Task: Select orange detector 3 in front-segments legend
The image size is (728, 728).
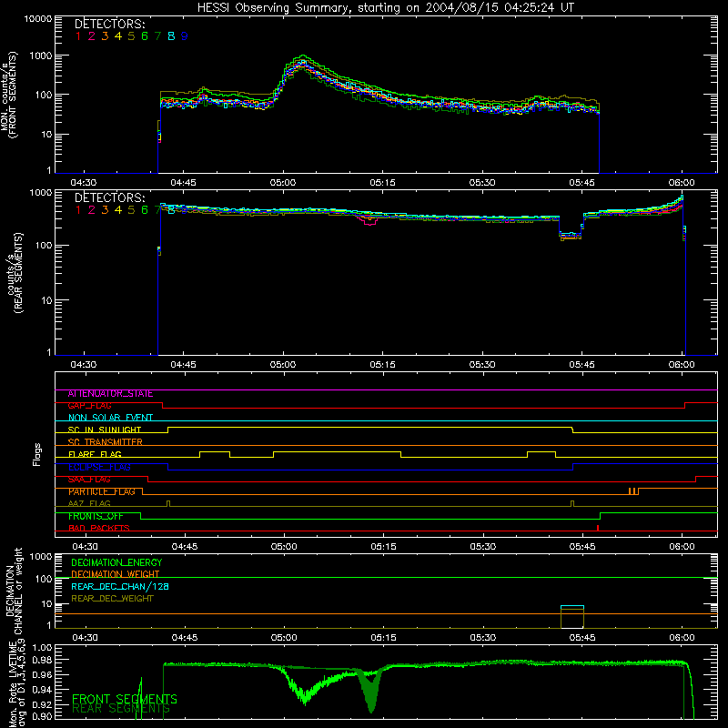Action: tap(105, 36)
